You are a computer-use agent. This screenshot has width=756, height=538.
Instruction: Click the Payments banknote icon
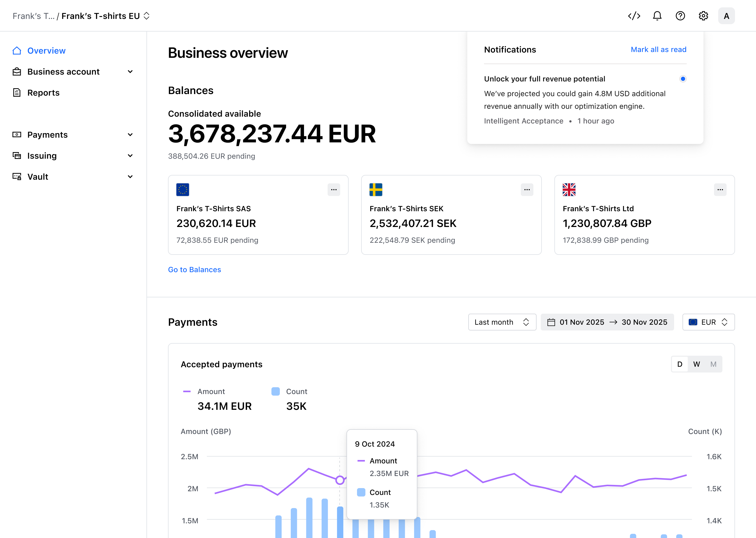coord(17,134)
